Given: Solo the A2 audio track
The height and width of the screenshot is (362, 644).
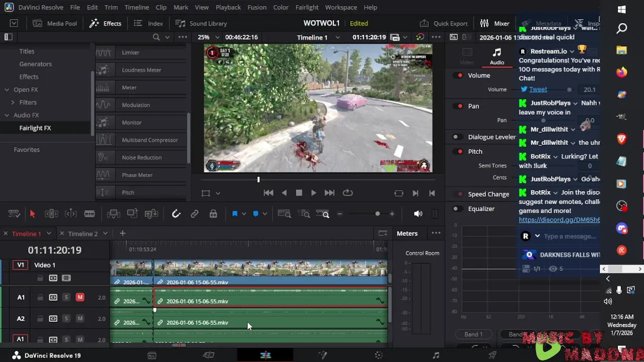Looking at the screenshot, I should (66, 318).
